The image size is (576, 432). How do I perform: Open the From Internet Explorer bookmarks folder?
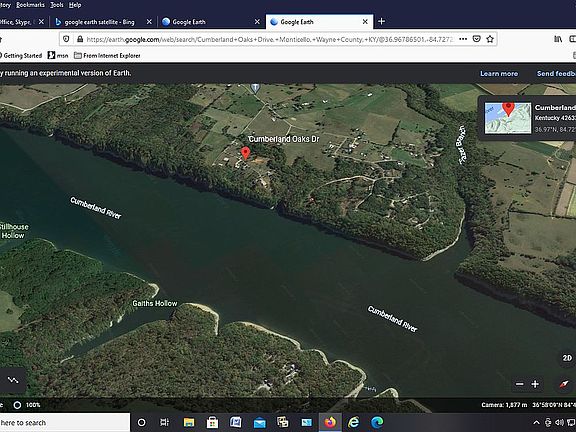107,55
